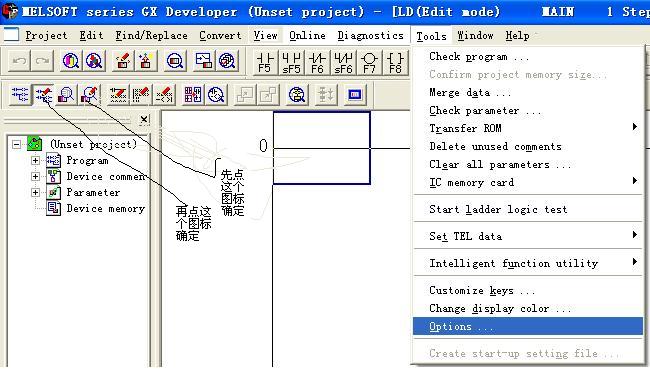650x369 pixels.
Task: Close the project list side panel
Action: click(x=144, y=120)
